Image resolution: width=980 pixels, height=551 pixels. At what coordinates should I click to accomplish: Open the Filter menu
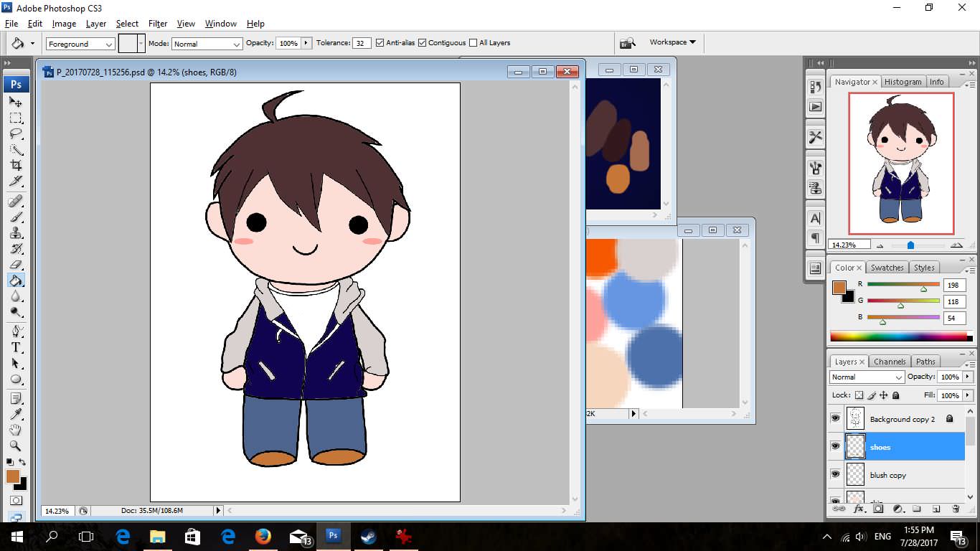pos(157,24)
